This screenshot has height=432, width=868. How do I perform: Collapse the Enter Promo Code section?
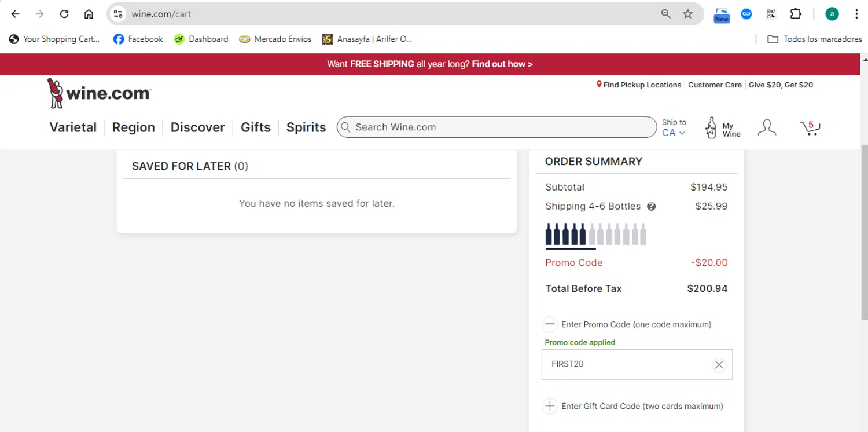[x=550, y=324]
